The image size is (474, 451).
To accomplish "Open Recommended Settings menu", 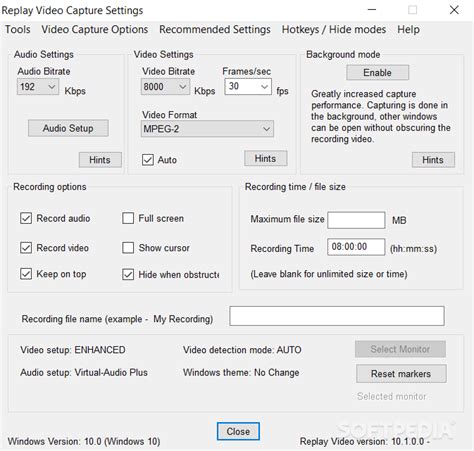I will tap(215, 29).
